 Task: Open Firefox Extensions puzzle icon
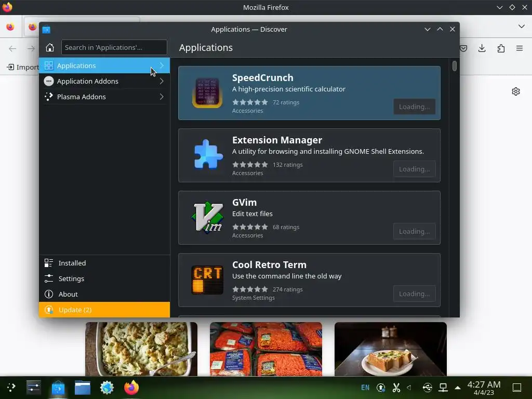pyautogui.click(x=501, y=48)
